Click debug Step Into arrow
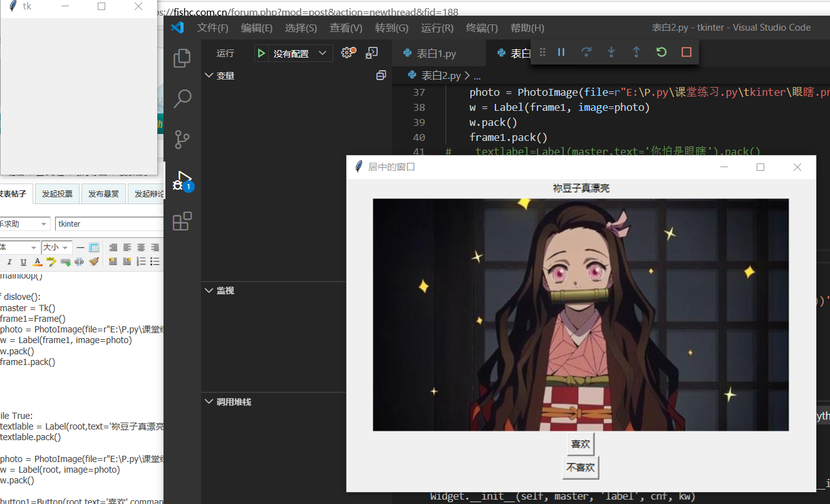The height and width of the screenshot is (504, 830). coord(611,53)
